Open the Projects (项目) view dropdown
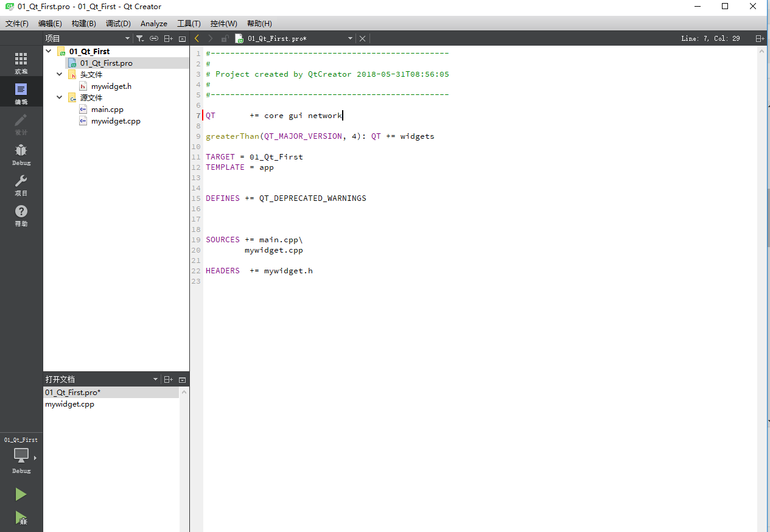The height and width of the screenshot is (532, 770). [x=127, y=38]
